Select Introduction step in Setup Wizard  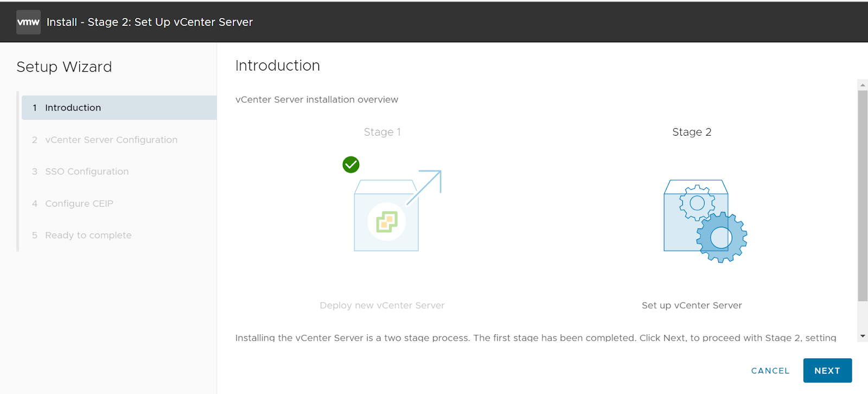(119, 107)
